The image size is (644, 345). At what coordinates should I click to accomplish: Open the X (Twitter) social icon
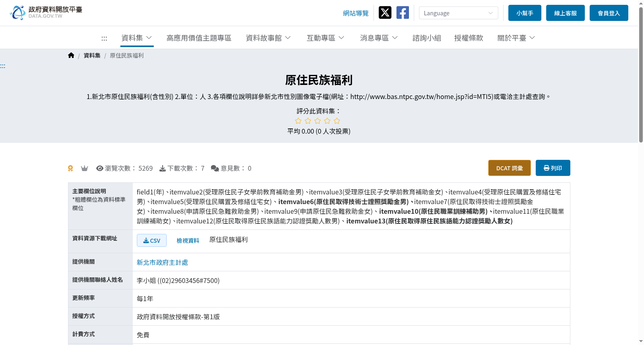[x=385, y=12]
